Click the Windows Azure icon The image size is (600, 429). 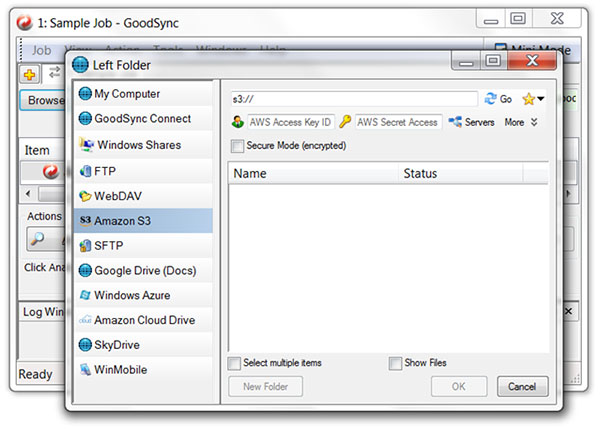pos(85,295)
